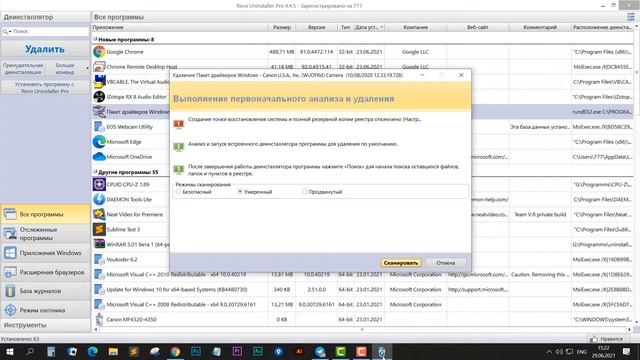Select Умеренный scanning mode
640x360 pixels.
(x=240, y=191)
